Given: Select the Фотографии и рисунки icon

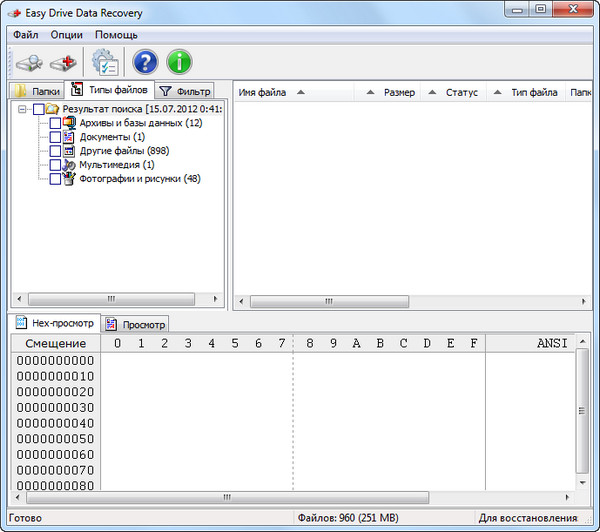Looking at the screenshot, I should (69, 178).
